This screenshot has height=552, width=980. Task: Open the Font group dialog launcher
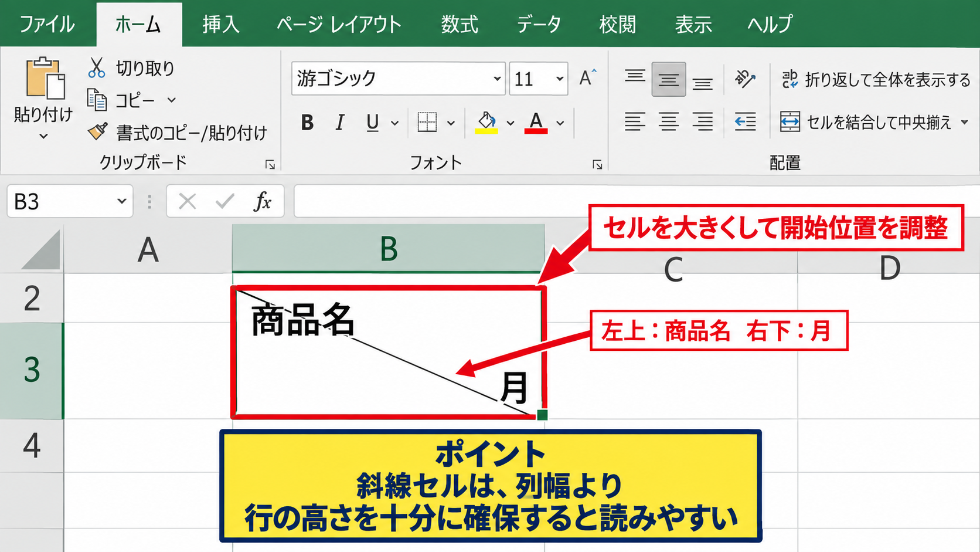click(597, 165)
